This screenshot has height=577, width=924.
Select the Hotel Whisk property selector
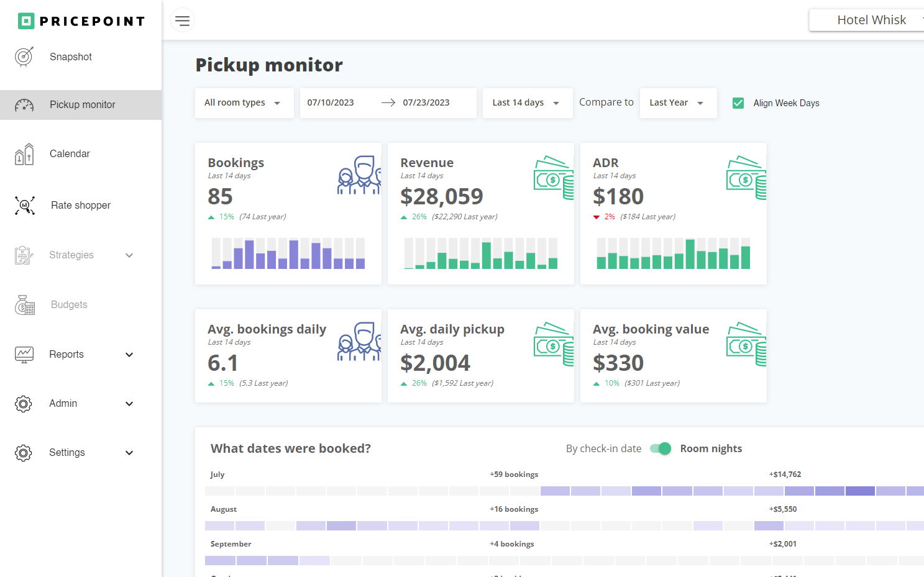[x=871, y=20]
